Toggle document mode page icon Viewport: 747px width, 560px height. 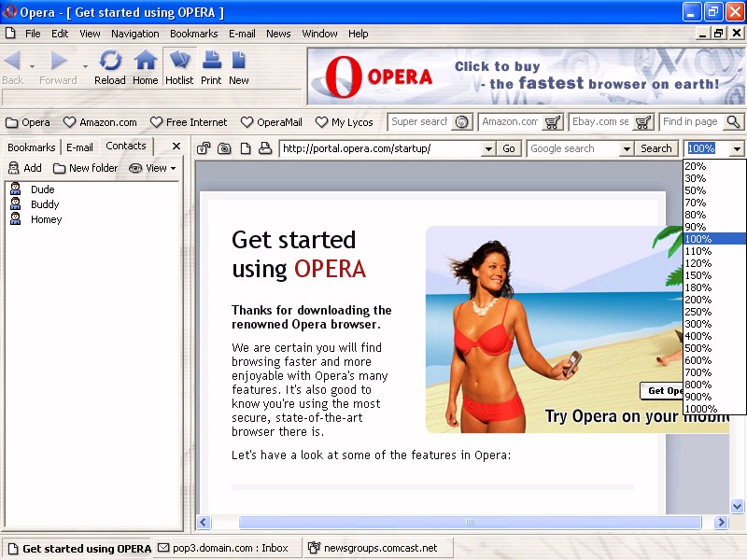246,148
